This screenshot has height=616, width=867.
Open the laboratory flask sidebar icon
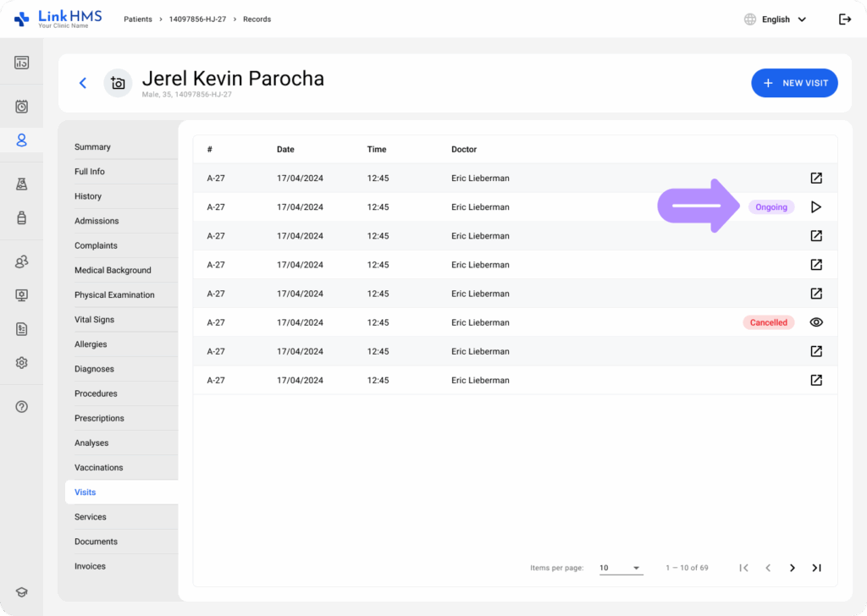22,184
